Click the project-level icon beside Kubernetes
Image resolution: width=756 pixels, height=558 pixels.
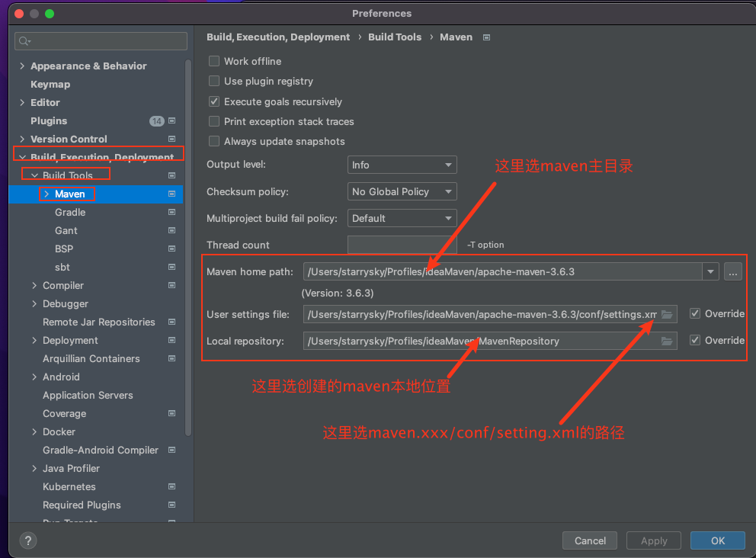pyautogui.click(x=171, y=486)
